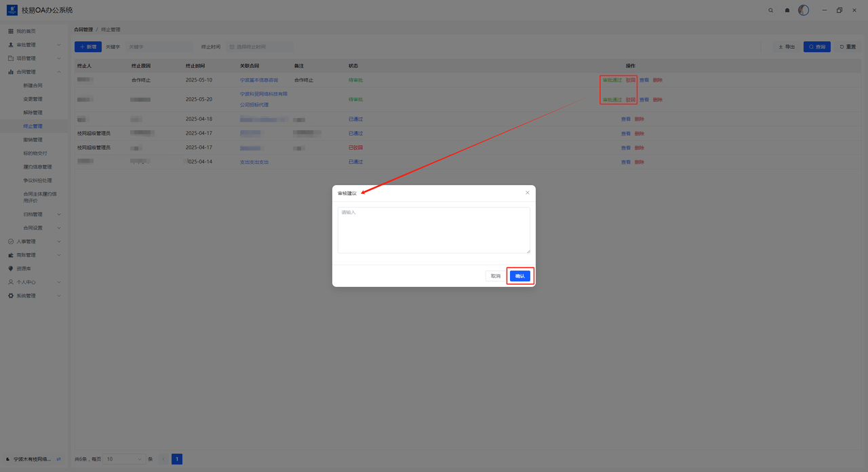Open 资源库 from the sidebar
The image size is (868, 472).
coord(25,269)
